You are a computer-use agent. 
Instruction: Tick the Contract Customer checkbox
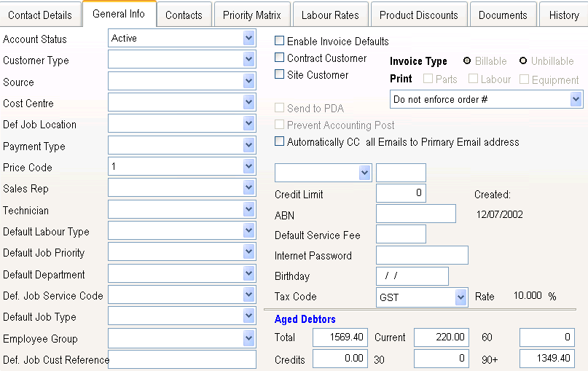[280, 58]
